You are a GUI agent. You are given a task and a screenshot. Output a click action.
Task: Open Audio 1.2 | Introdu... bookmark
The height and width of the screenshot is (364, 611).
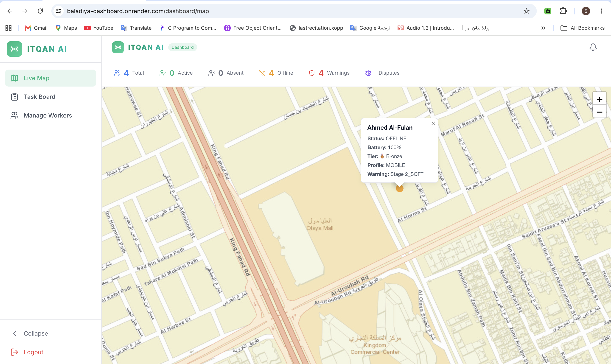[426, 28]
